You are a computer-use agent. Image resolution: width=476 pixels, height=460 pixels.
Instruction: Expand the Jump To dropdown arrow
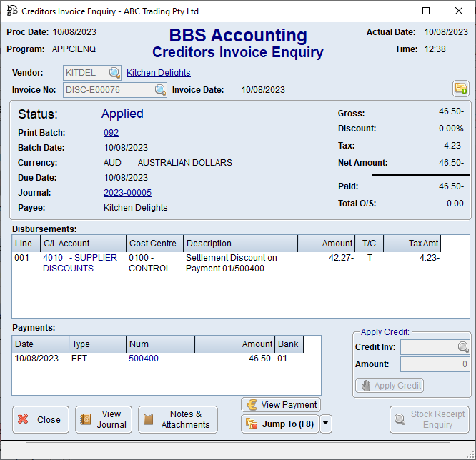[326, 424]
